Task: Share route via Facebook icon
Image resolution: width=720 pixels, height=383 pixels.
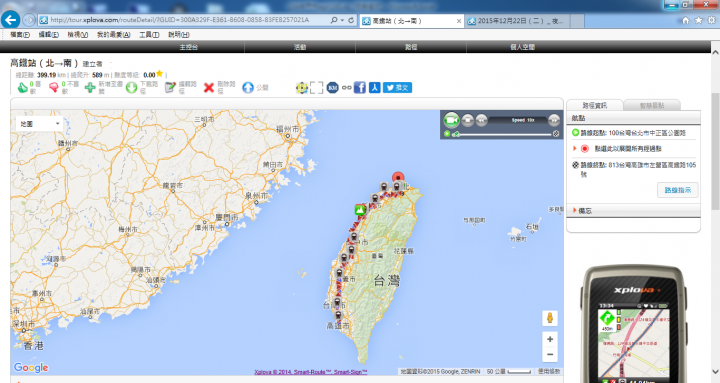Action: [x=360, y=87]
